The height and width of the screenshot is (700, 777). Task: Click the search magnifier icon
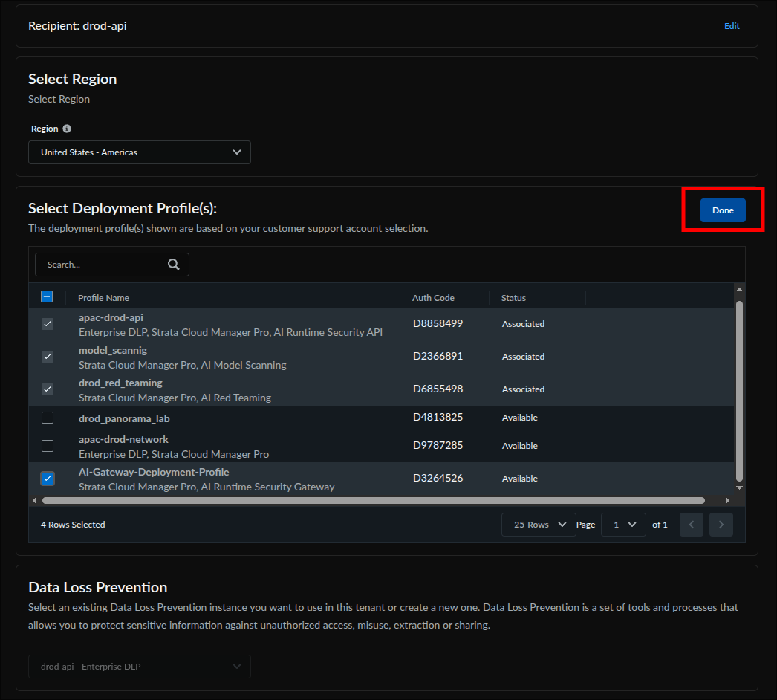click(x=173, y=265)
